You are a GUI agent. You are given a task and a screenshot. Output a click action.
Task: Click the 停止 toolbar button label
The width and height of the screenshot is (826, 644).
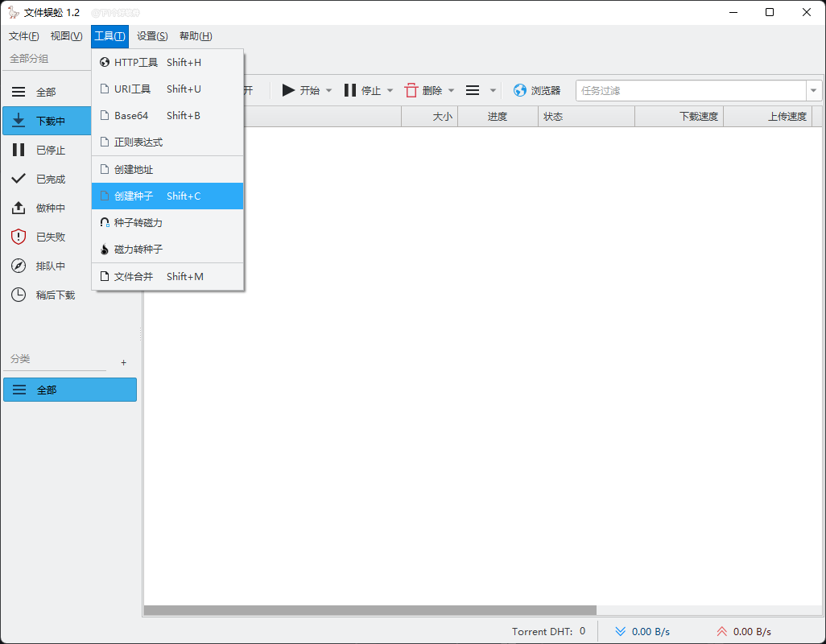point(371,91)
